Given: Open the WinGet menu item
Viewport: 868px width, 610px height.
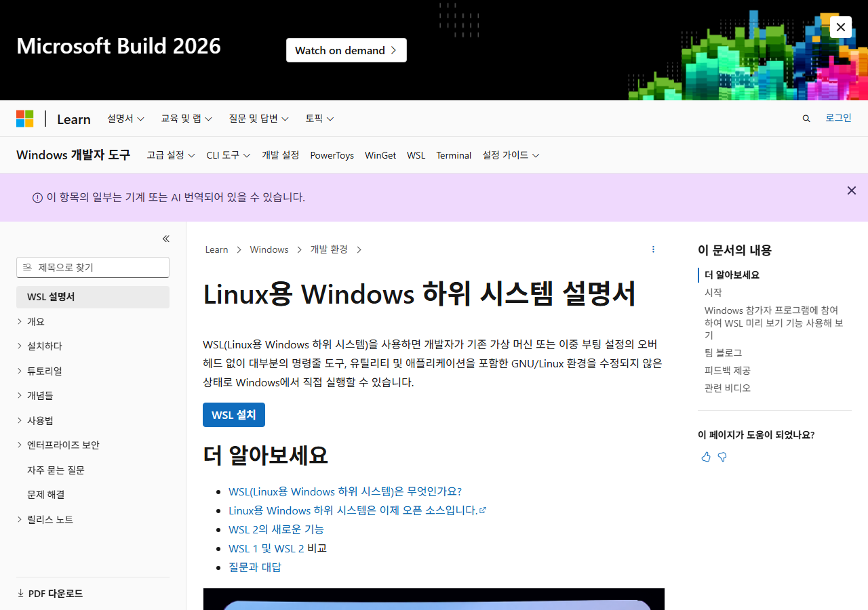Looking at the screenshot, I should [x=380, y=155].
